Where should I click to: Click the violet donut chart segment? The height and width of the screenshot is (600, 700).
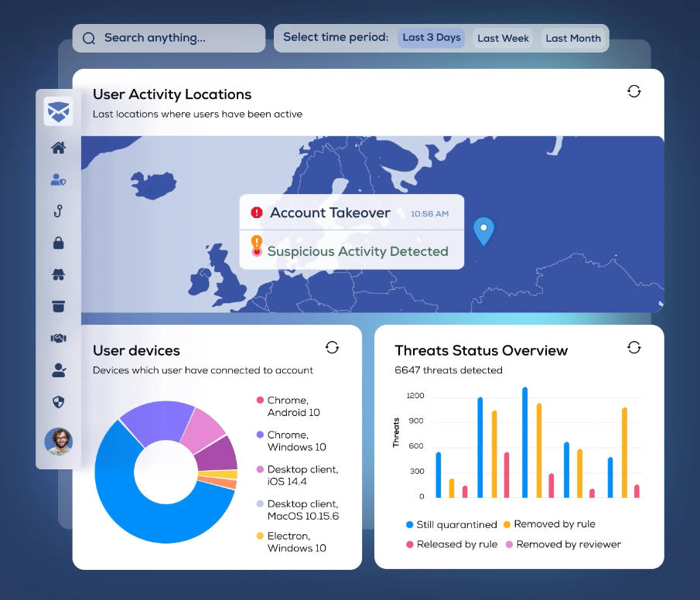(157, 421)
